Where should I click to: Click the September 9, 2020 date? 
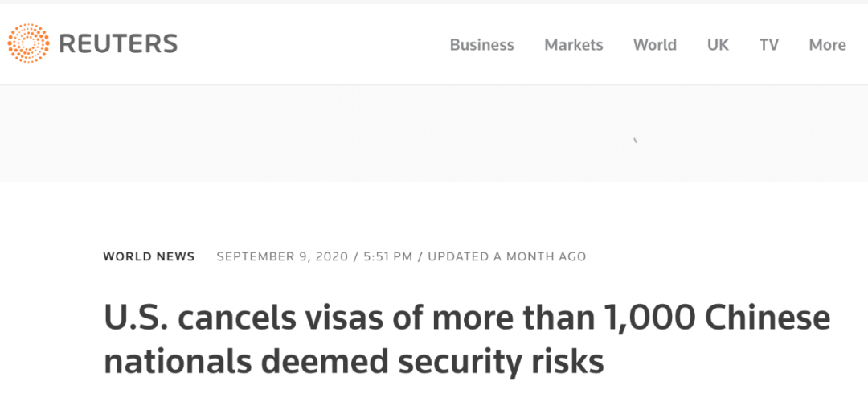click(x=282, y=256)
